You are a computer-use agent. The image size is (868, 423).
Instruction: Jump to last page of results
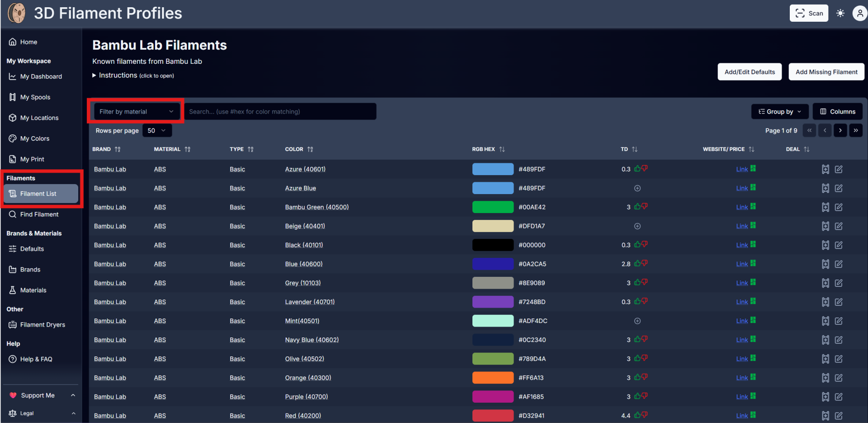tap(855, 130)
